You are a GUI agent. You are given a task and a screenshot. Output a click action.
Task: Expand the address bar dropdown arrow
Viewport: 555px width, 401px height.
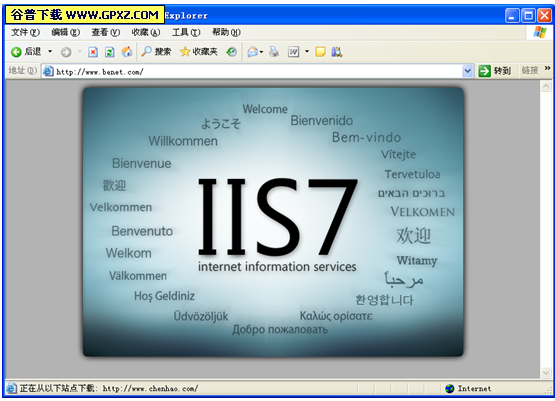pos(467,71)
